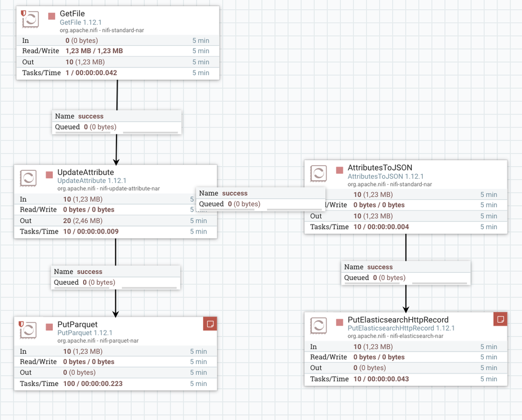Select the AttributesToJSON processor title
522x420 pixels.
click(380, 168)
